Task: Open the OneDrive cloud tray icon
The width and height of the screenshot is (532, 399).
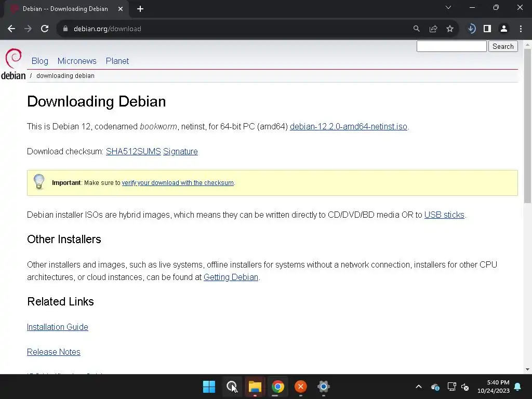Action: coord(435,387)
